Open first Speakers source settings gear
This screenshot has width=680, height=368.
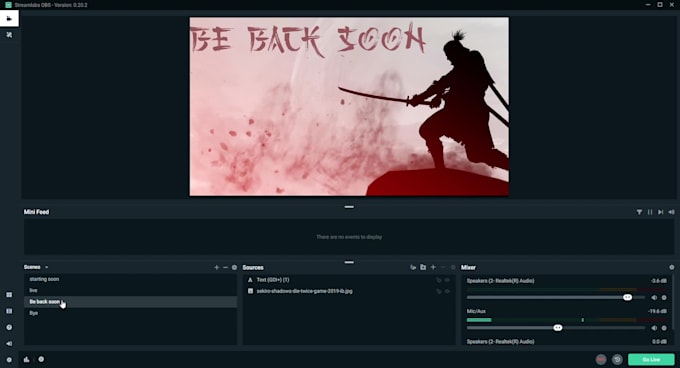click(x=664, y=298)
